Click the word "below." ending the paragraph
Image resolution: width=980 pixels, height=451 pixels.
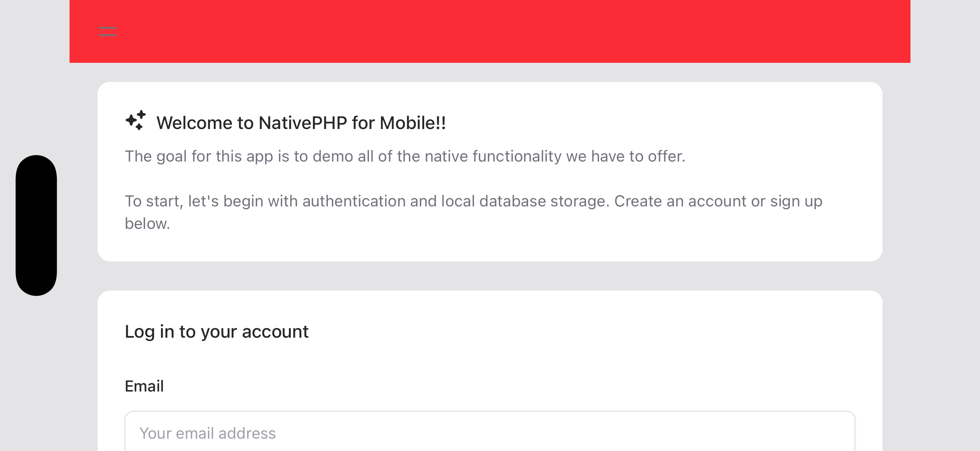(x=147, y=223)
